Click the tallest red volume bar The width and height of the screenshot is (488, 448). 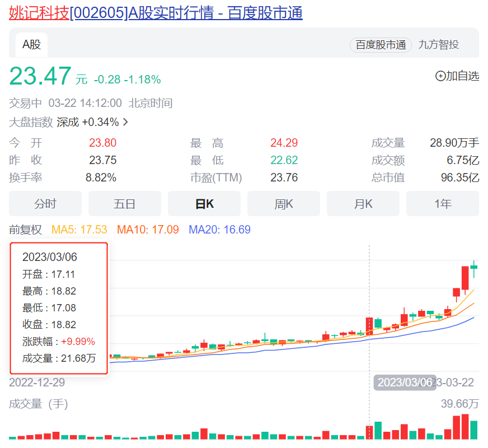[x=465, y=427]
